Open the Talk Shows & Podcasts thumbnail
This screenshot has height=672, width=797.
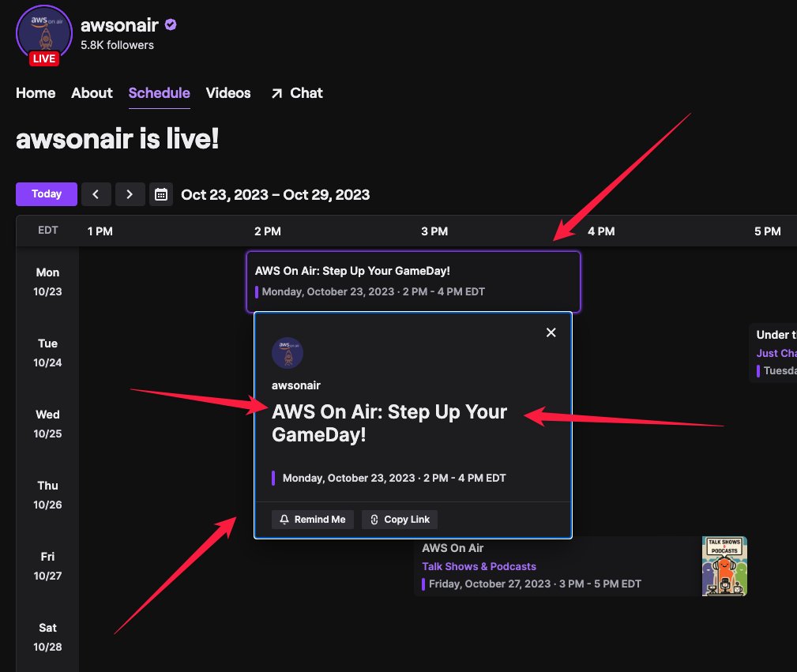pos(724,566)
